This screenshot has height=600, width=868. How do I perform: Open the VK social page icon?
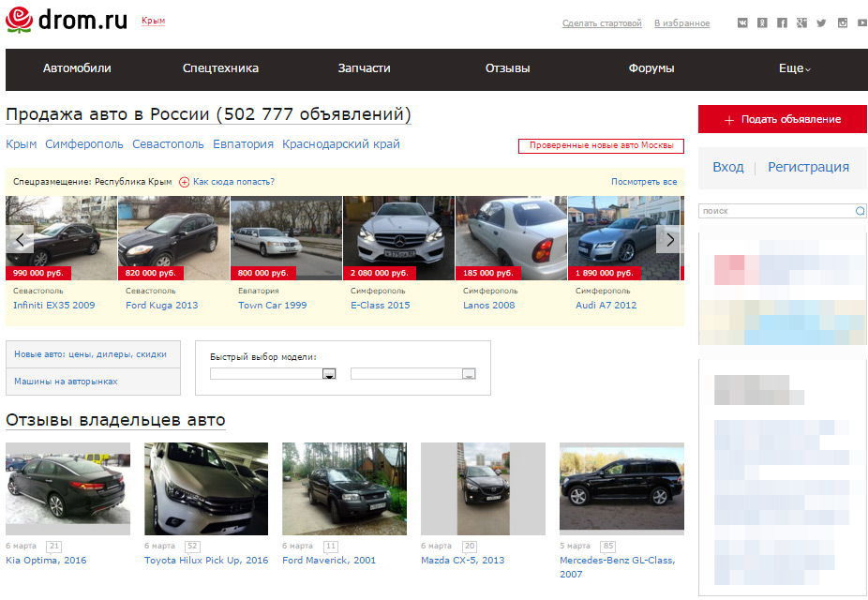pos(742,22)
